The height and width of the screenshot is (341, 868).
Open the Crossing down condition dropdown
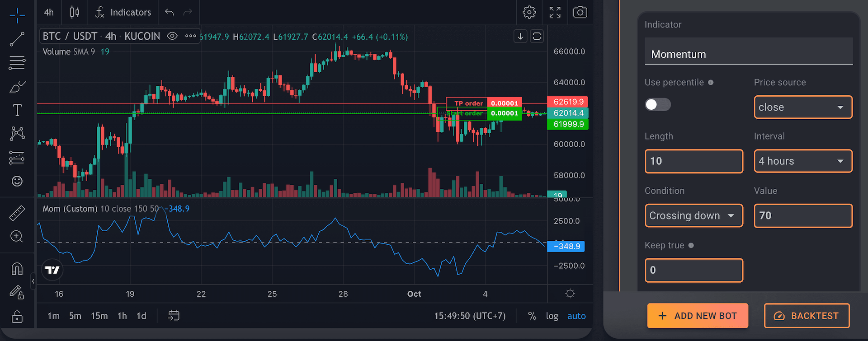coord(693,216)
